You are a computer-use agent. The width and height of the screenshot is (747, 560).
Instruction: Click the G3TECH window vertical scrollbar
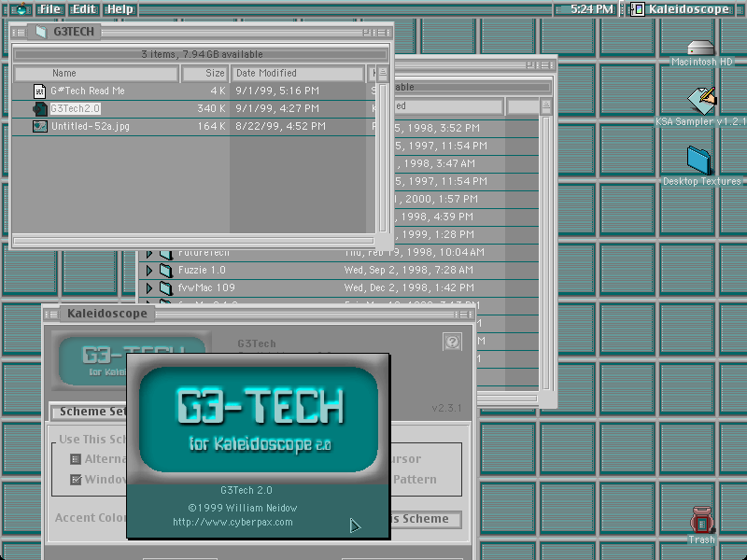click(382, 157)
